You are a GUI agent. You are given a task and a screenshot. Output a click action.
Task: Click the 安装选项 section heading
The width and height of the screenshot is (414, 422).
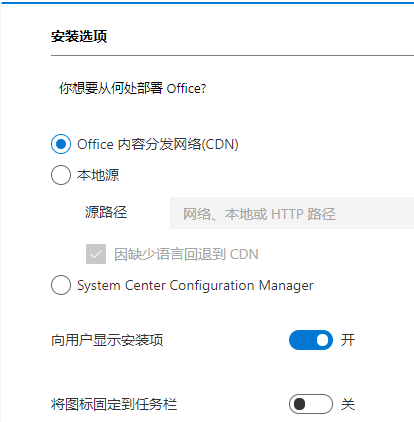coord(79,36)
